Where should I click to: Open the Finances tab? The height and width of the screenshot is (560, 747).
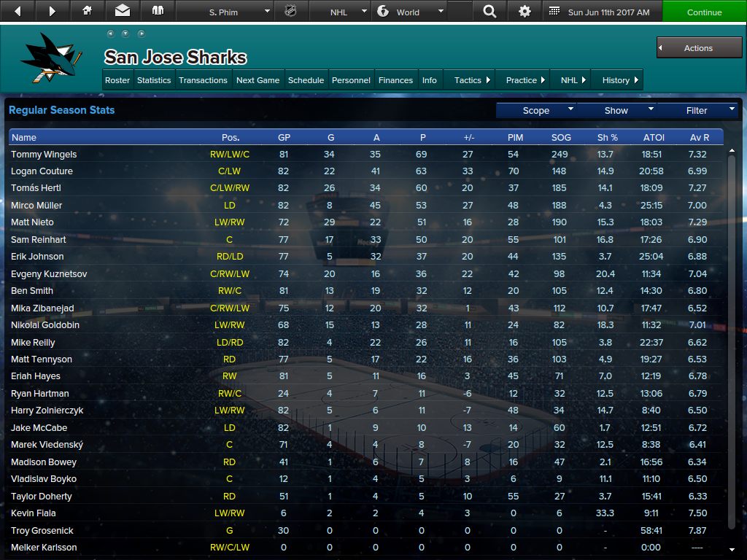pos(395,80)
